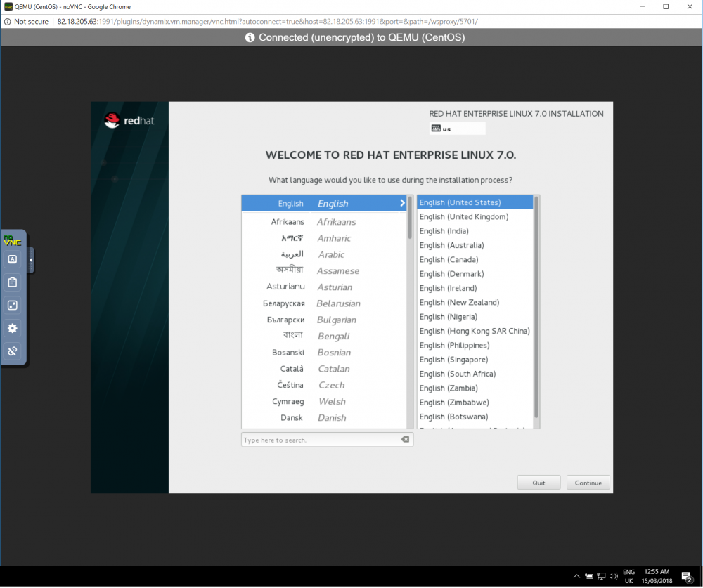Select English (India) locale
703x588 pixels.
pyautogui.click(x=475, y=231)
